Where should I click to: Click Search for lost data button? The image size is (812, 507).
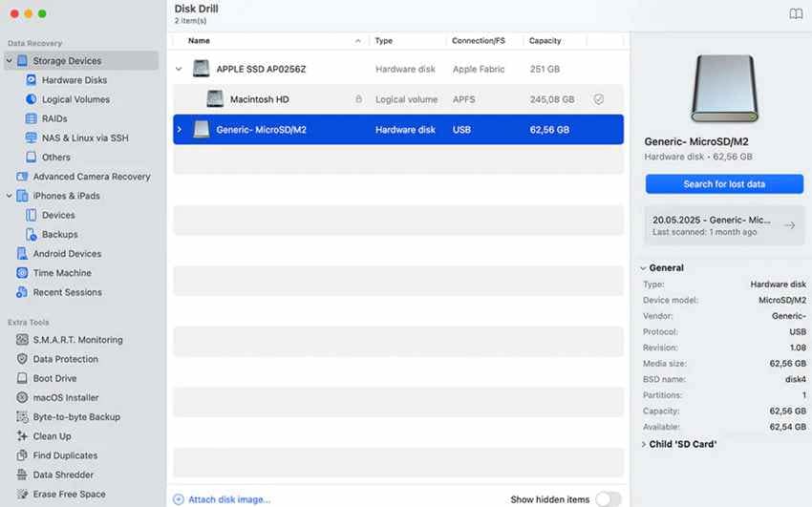[x=724, y=184]
